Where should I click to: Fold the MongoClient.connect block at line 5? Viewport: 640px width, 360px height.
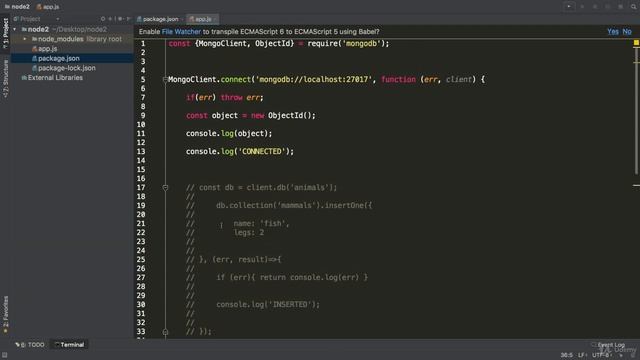pos(165,80)
